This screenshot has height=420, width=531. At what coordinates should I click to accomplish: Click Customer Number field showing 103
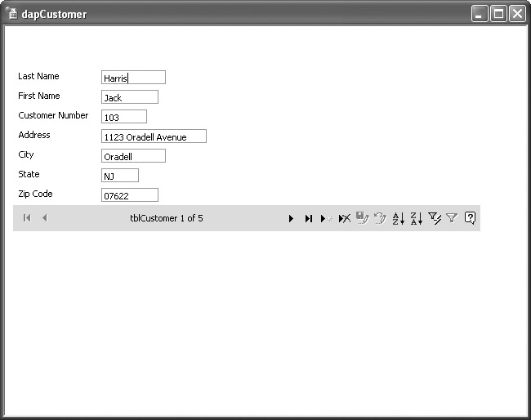click(123, 117)
